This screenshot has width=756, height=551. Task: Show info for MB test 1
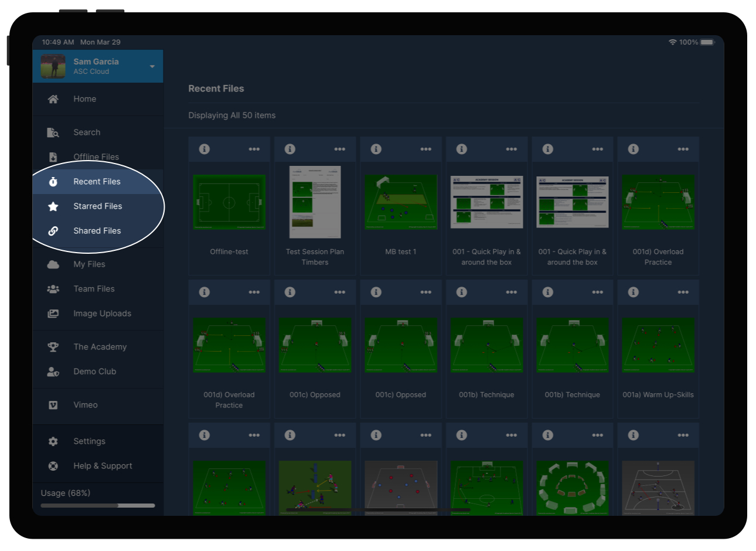coord(376,149)
